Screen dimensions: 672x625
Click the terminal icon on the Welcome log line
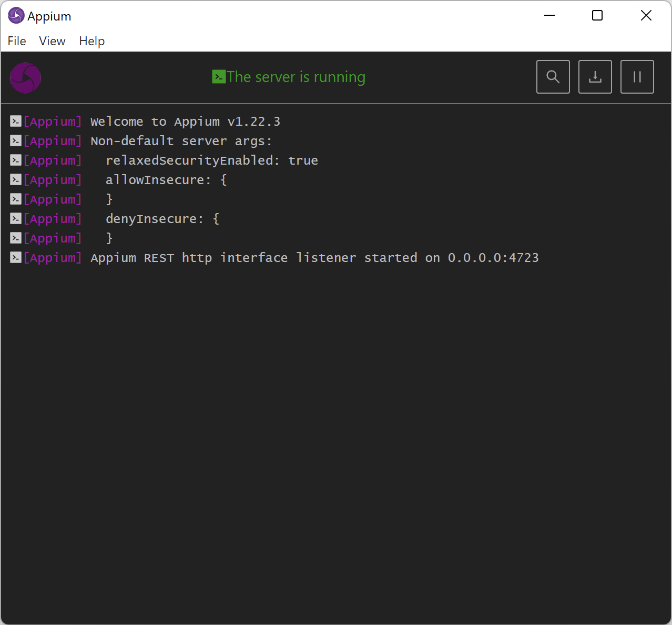point(16,122)
